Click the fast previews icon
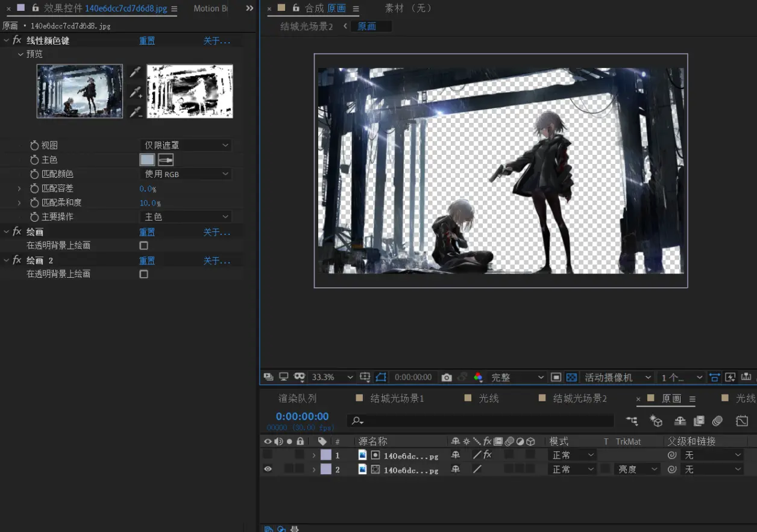The width and height of the screenshot is (757, 532). (x=730, y=377)
